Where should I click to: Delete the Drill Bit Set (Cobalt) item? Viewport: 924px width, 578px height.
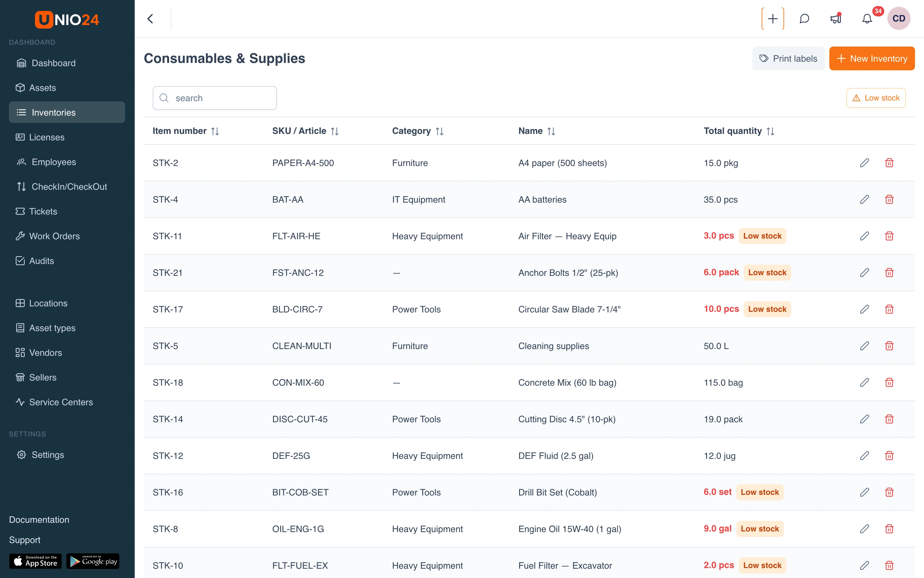[889, 492]
